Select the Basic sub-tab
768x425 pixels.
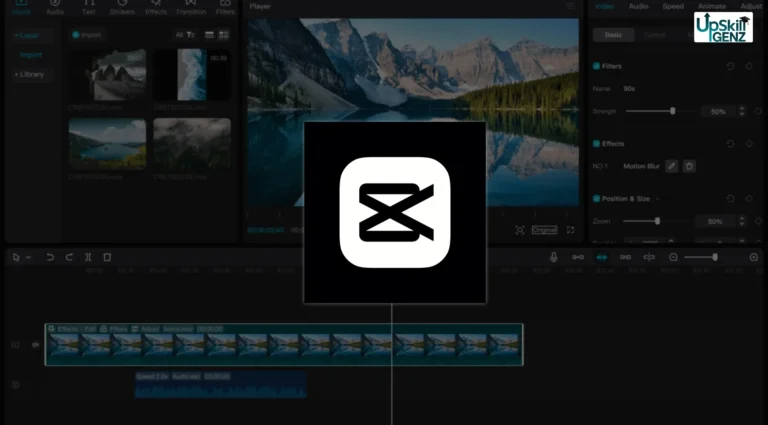click(614, 35)
